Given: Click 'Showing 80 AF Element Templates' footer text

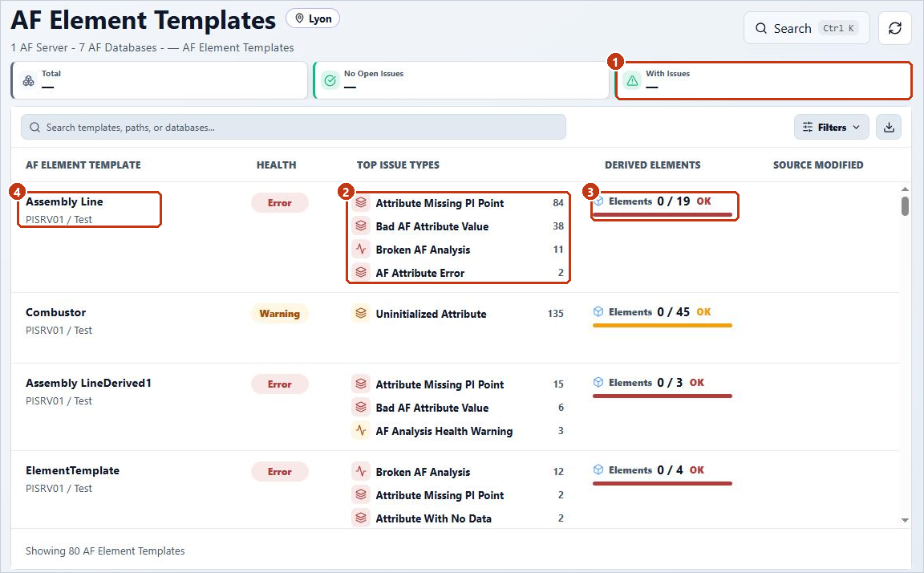Looking at the screenshot, I should (x=105, y=551).
